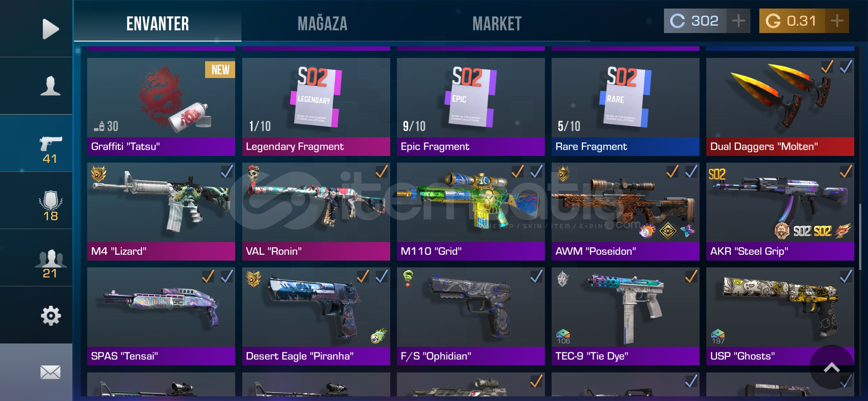Switch to the MARKET tab
Viewport: 868px width, 401px height.
[x=497, y=24]
